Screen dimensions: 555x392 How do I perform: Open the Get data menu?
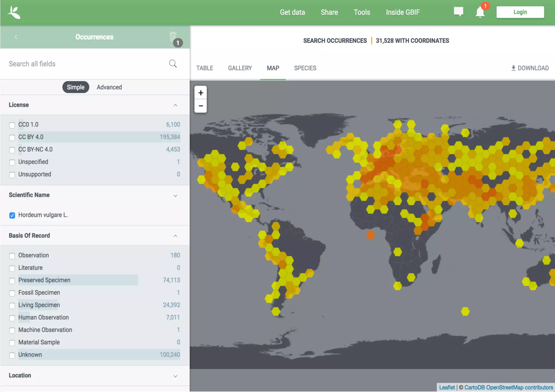pos(292,12)
